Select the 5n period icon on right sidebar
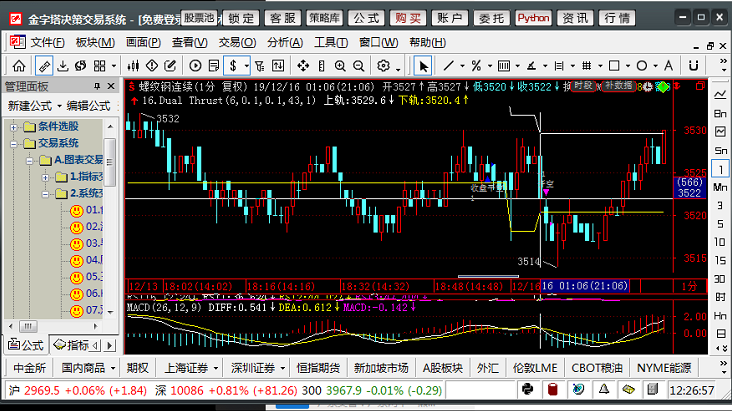The width and height of the screenshot is (732, 411). 717,149
